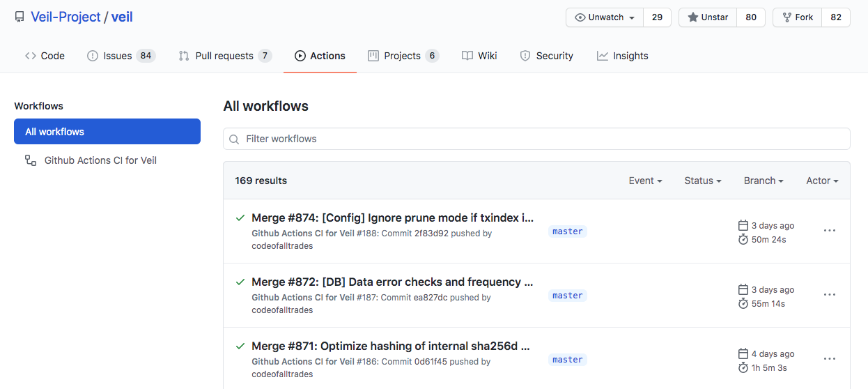Open the Insights tab

click(622, 56)
